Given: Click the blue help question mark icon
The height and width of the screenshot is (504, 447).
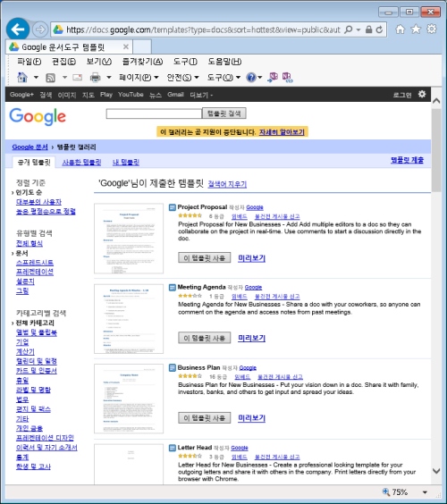Looking at the screenshot, I should click(x=251, y=77).
